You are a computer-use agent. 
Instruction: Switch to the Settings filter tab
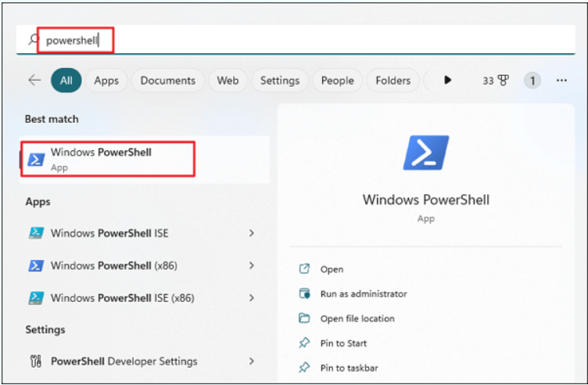pos(280,81)
